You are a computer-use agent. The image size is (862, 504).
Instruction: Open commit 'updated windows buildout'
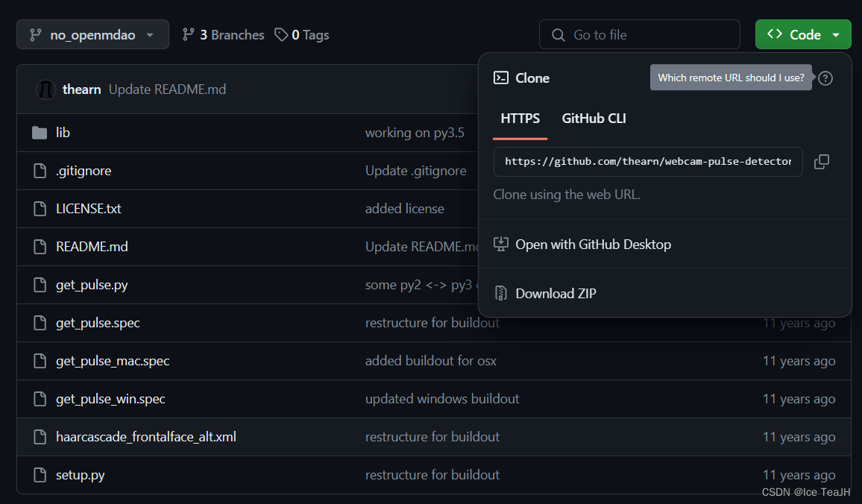click(442, 398)
